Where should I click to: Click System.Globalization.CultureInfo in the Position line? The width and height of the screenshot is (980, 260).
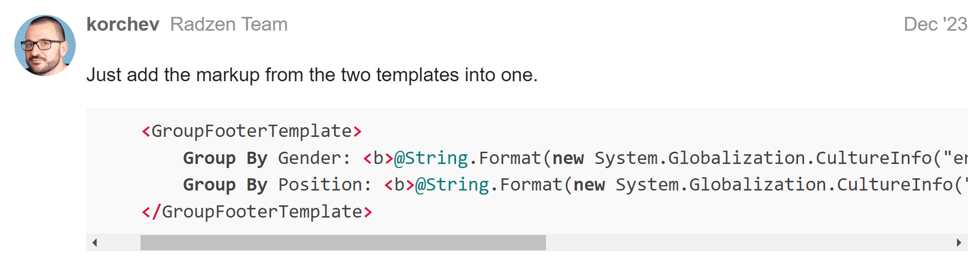[784, 184]
